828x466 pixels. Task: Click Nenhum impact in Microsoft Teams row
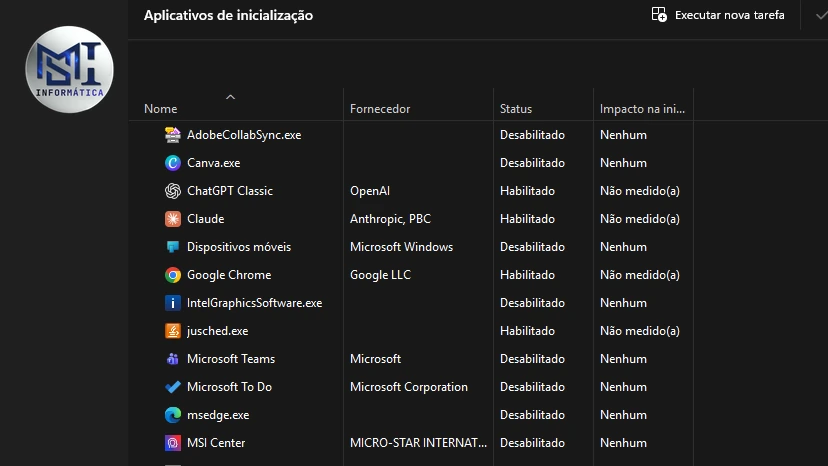623,359
